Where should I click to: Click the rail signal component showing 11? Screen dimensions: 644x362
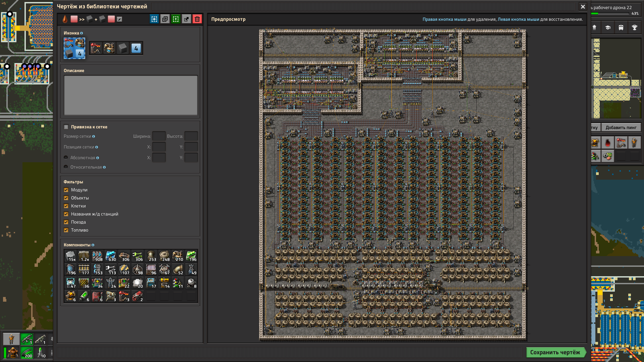[x=178, y=283]
